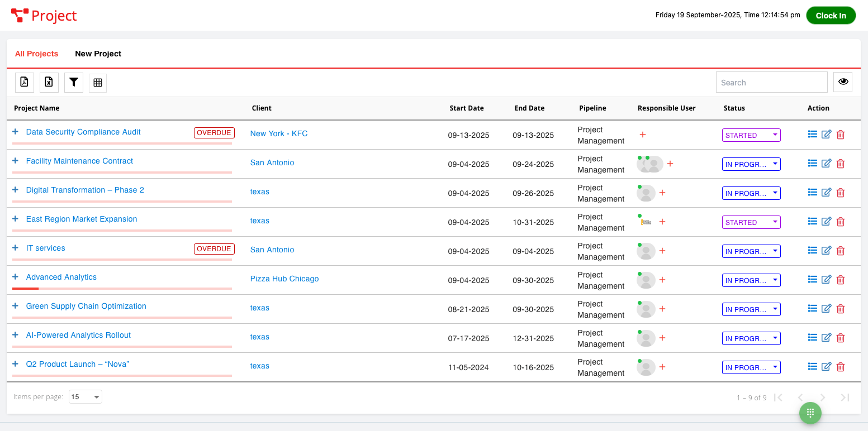This screenshot has width=868, height=431.
Task: Open the filter funnel tool
Action: point(74,83)
